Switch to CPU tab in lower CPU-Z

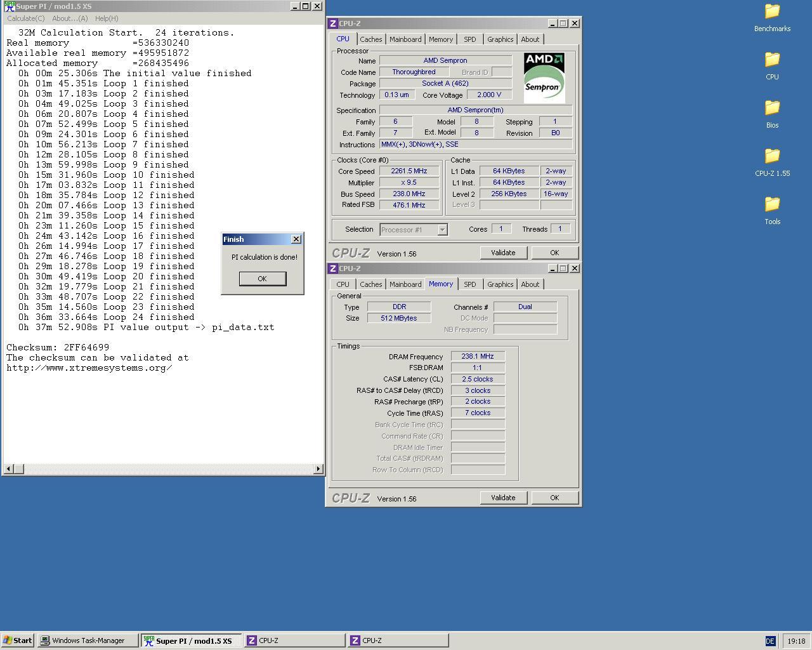point(343,284)
